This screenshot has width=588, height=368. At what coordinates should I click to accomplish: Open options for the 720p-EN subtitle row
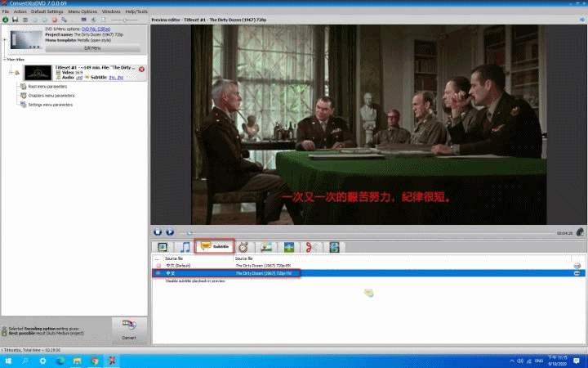(x=577, y=266)
